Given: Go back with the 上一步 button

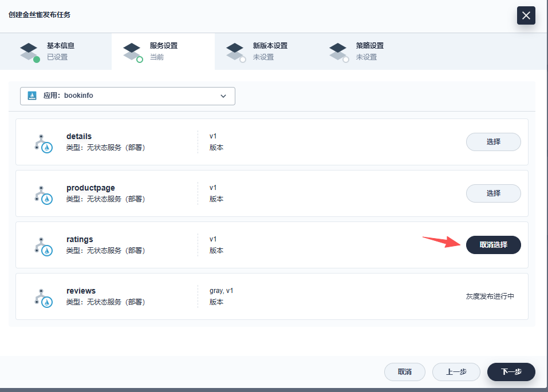Looking at the screenshot, I should click(456, 372).
